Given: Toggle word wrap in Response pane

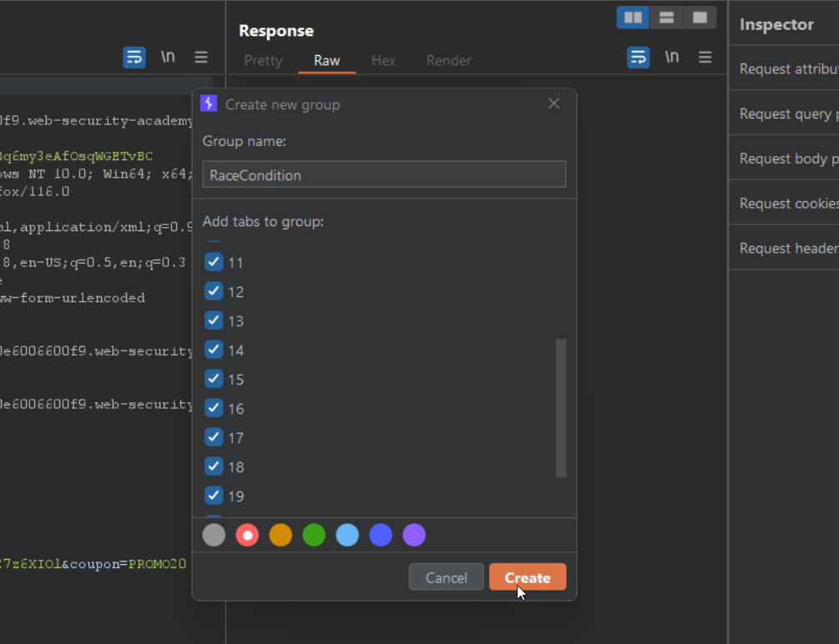Looking at the screenshot, I should [x=639, y=58].
